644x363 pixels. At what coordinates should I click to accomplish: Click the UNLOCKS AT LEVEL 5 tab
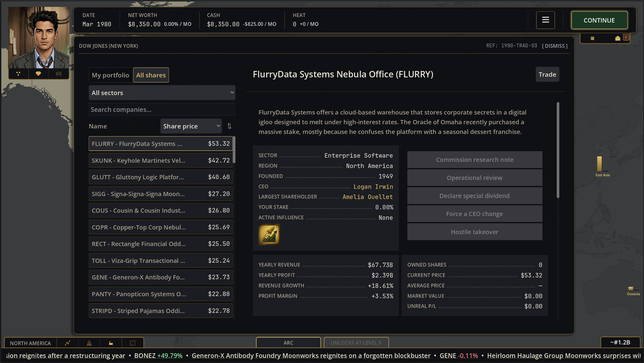(356, 342)
